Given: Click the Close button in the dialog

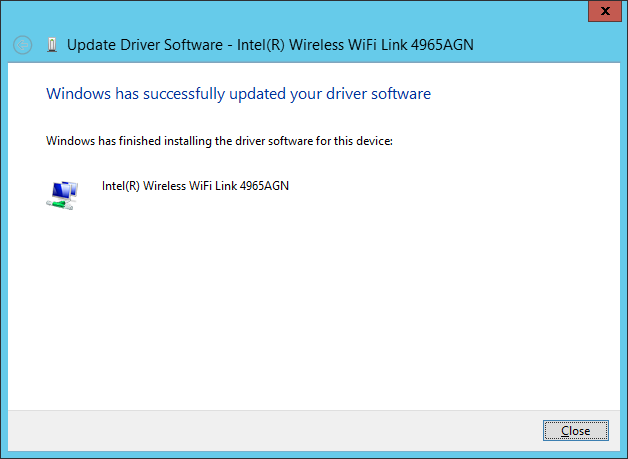Looking at the screenshot, I should point(576,431).
